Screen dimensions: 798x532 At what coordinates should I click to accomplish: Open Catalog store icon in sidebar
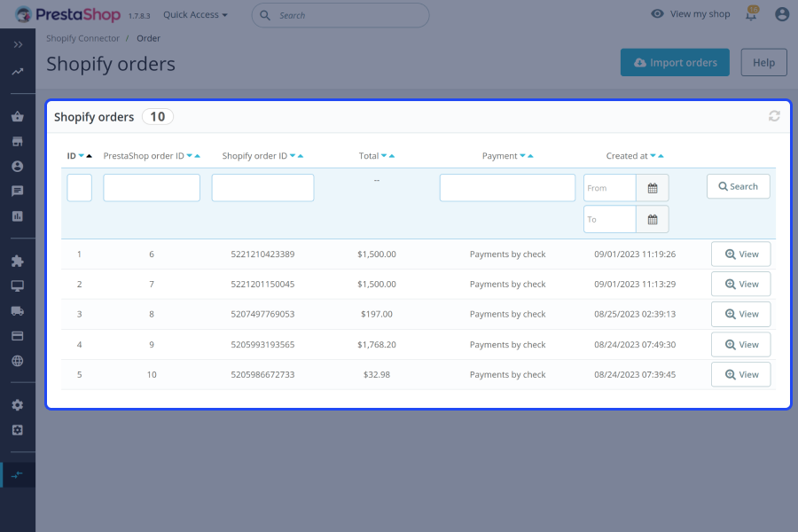[18, 142]
